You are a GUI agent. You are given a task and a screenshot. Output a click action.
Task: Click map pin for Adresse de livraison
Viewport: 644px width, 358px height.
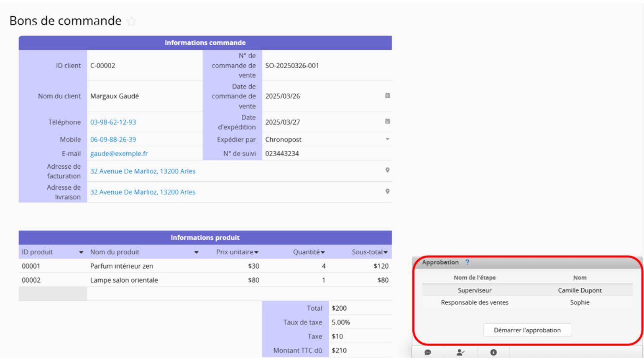coord(387,192)
